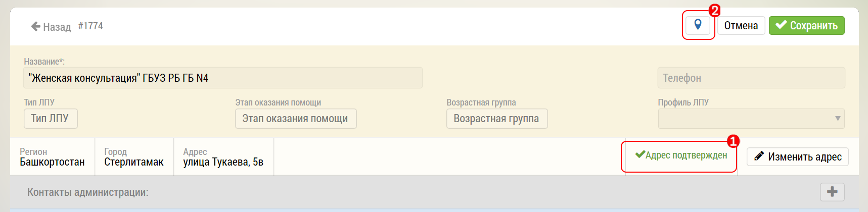Add a contact with the plus icon

(832, 192)
